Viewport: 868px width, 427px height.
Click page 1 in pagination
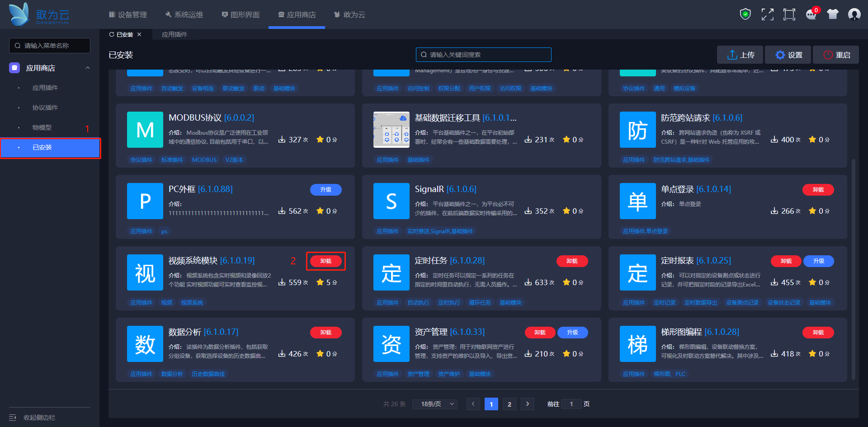(491, 404)
